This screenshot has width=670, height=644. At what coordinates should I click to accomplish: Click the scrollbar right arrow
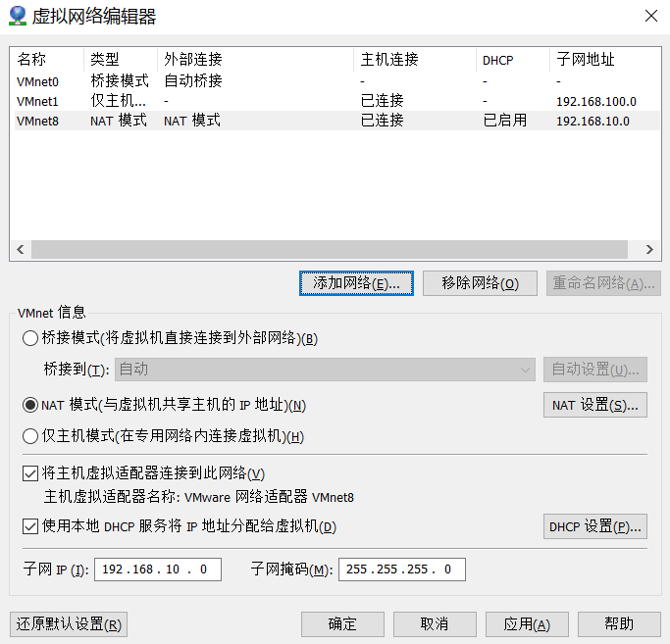click(x=649, y=249)
